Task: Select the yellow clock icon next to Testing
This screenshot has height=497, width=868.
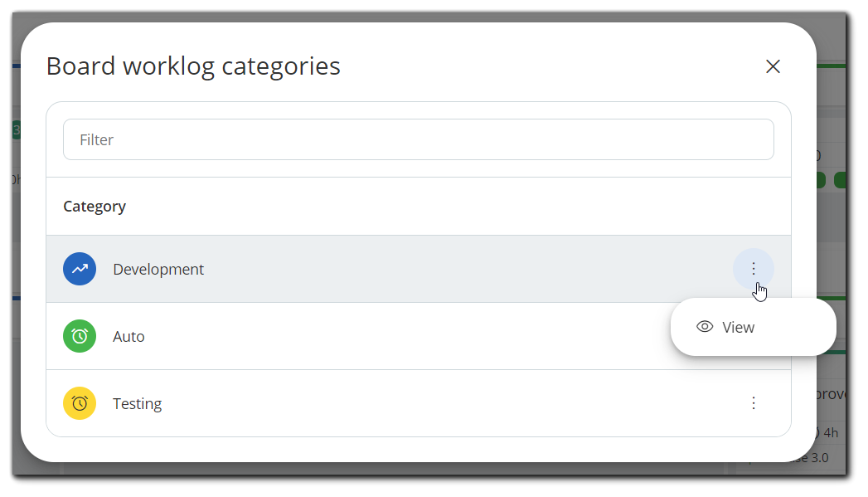Action: click(x=80, y=403)
